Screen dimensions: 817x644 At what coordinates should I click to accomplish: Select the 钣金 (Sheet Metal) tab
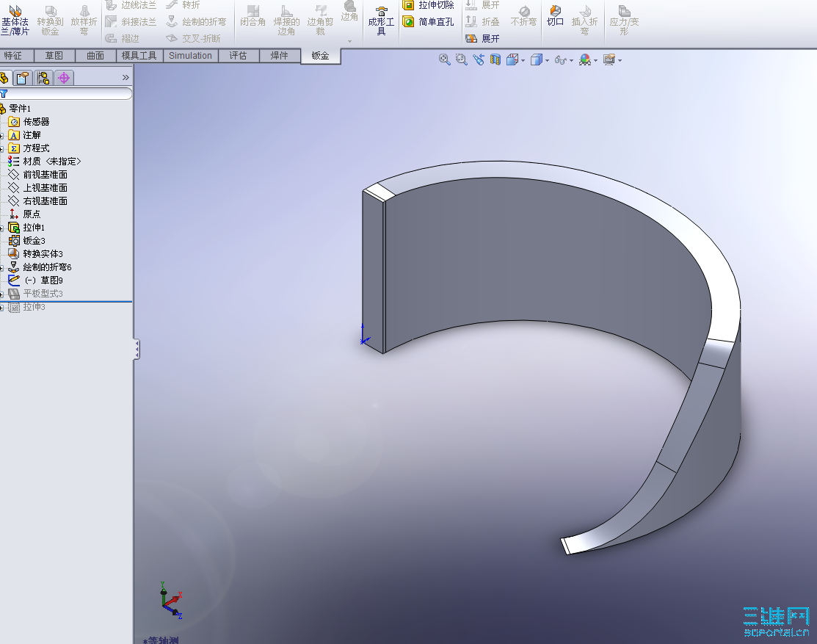point(321,56)
